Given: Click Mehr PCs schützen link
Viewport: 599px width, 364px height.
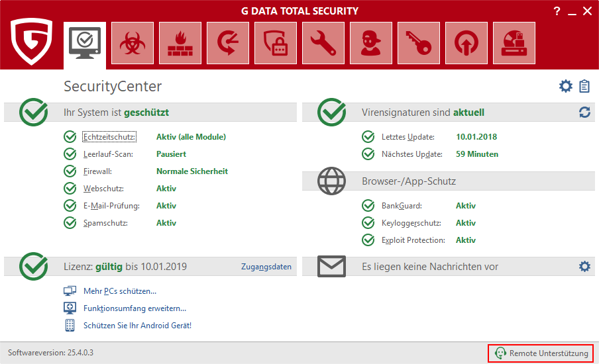Looking at the screenshot, I should tap(120, 291).
